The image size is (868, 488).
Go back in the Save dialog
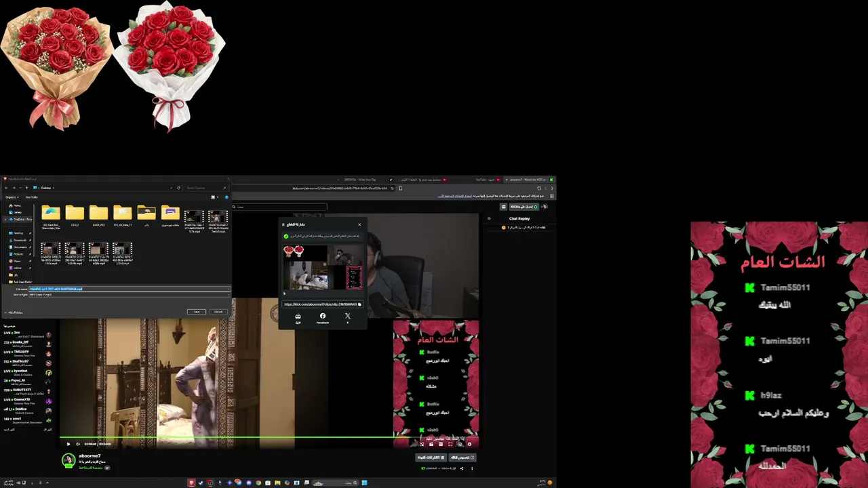click(x=5, y=188)
